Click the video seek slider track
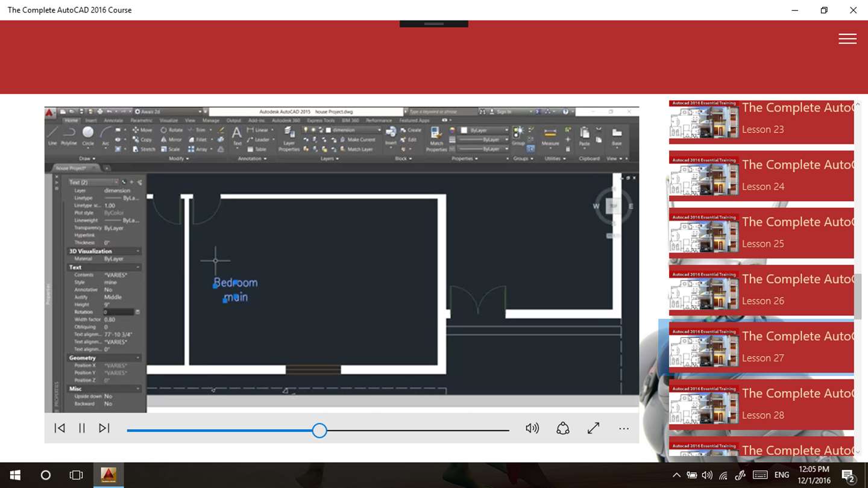 [x=318, y=430]
